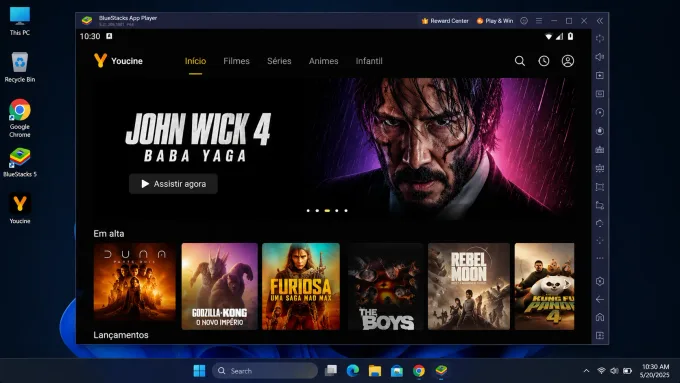680x383 pixels.
Task: Open the Windows Start menu
Action: click(x=199, y=371)
